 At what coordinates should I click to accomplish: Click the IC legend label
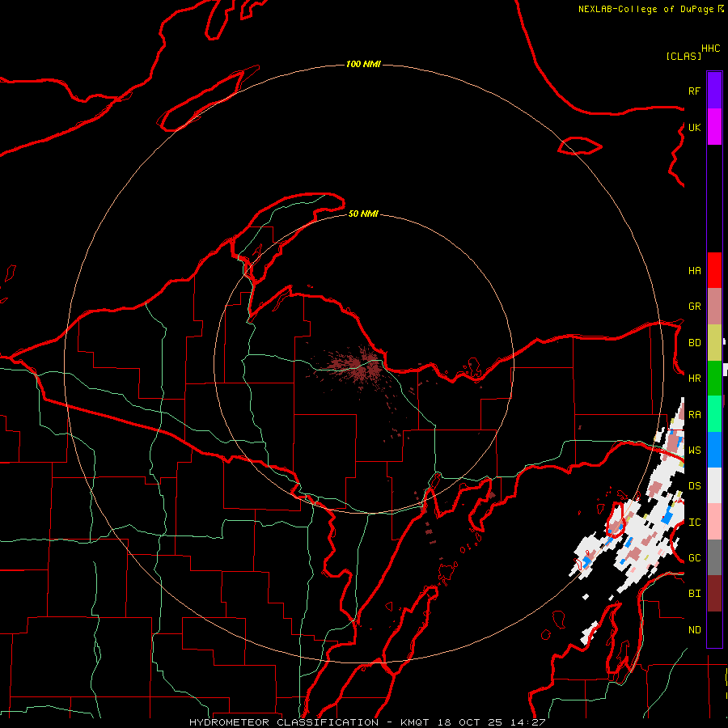(694, 523)
